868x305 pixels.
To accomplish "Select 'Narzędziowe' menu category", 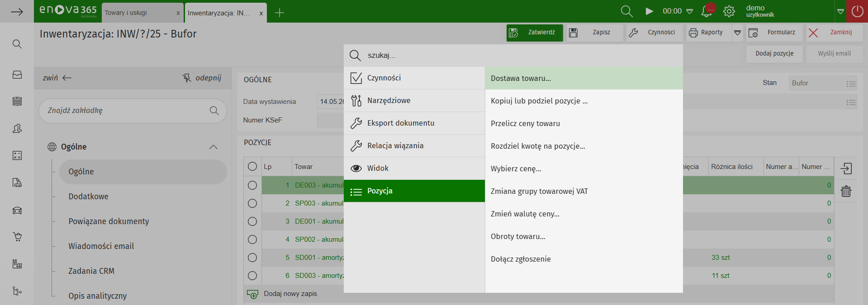I will pos(389,100).
